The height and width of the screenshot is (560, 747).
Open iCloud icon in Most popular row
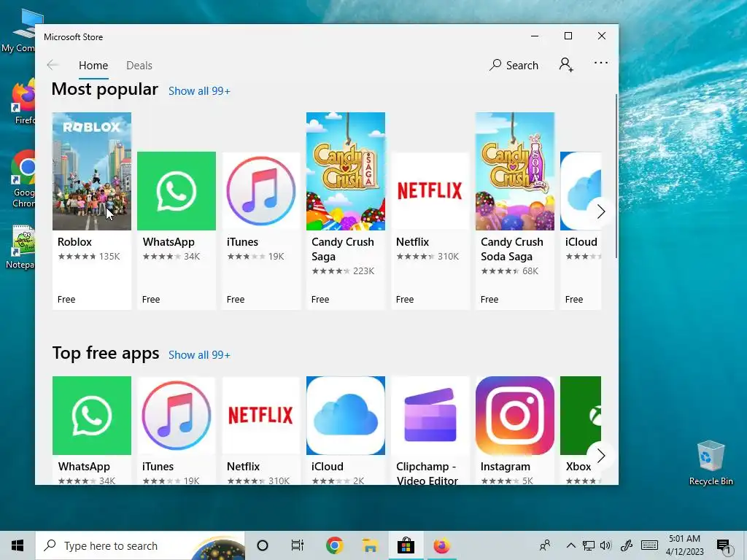[x=581, y=191]
